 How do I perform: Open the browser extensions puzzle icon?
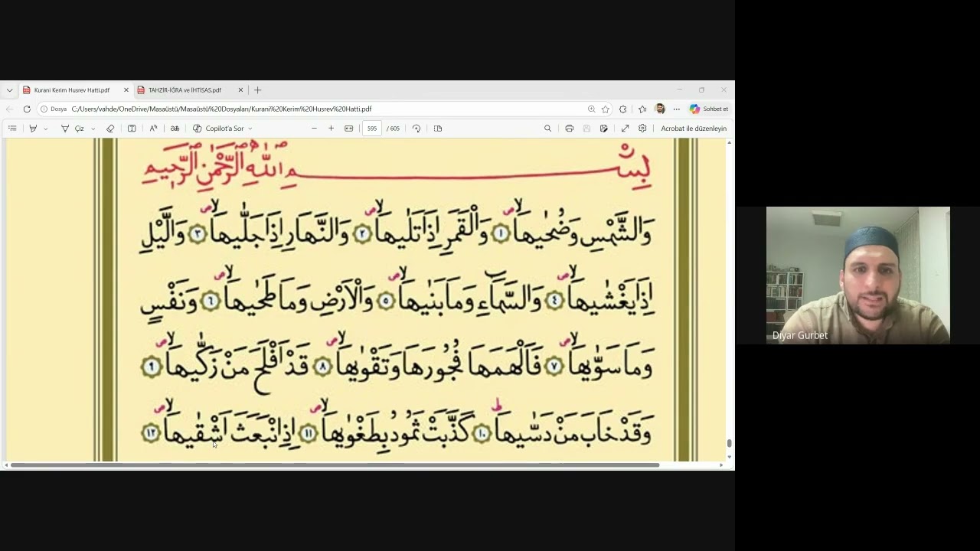(x=623, y=109)
